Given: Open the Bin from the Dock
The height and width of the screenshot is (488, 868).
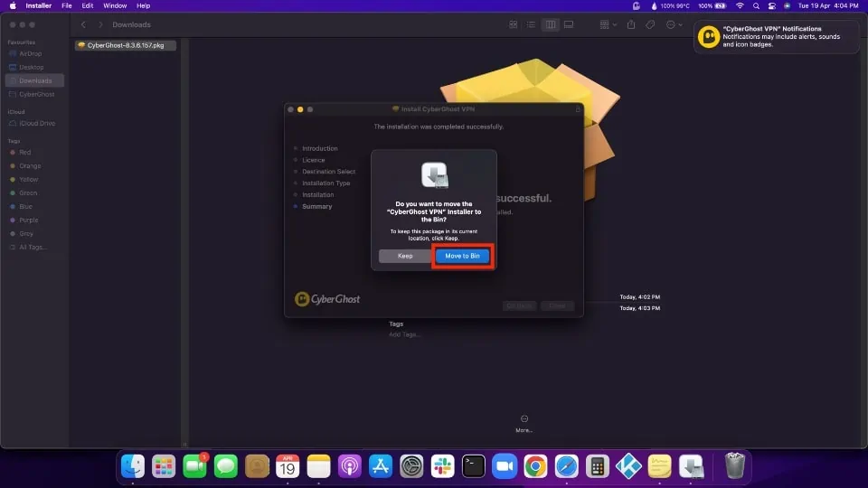Looking at the screenshot, I should [735, 466].
